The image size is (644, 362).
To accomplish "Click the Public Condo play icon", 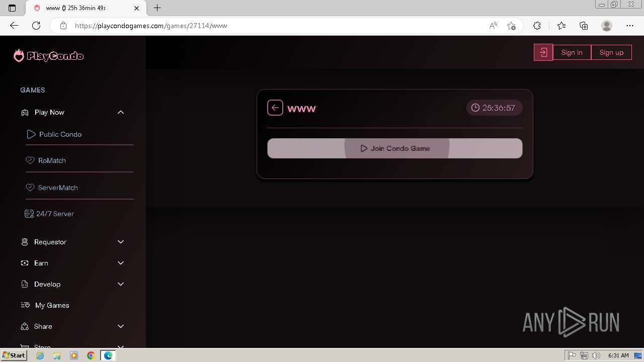I will click(31, 134).
